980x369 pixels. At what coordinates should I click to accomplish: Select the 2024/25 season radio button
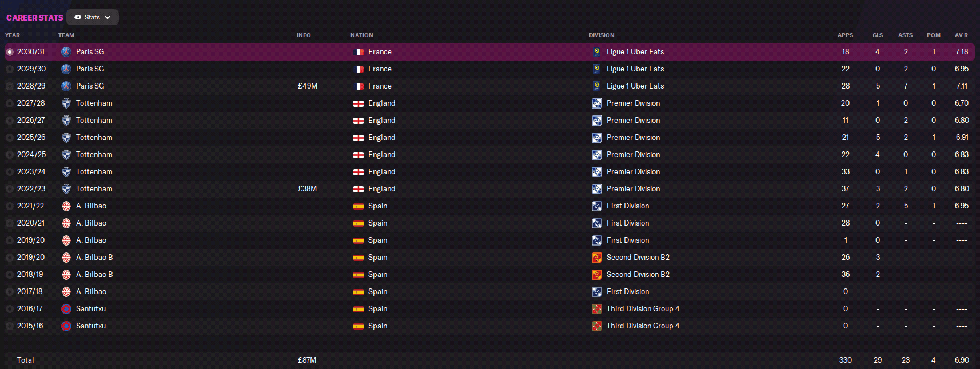pos(10,155)
